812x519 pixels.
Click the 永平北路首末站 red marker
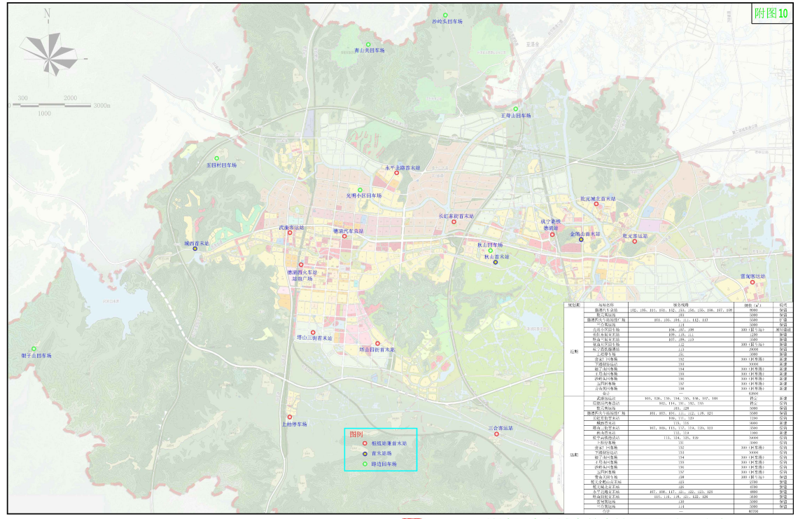tap(396, 173)
